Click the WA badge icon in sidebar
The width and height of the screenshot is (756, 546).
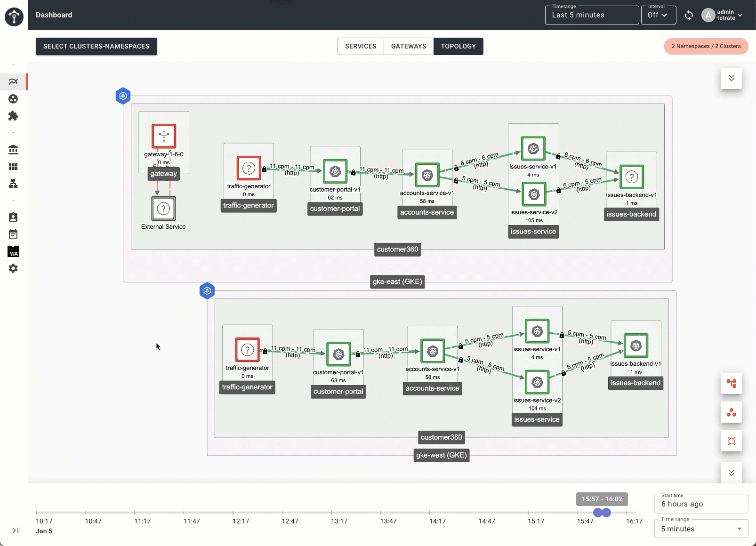click(x=13, y=251)
